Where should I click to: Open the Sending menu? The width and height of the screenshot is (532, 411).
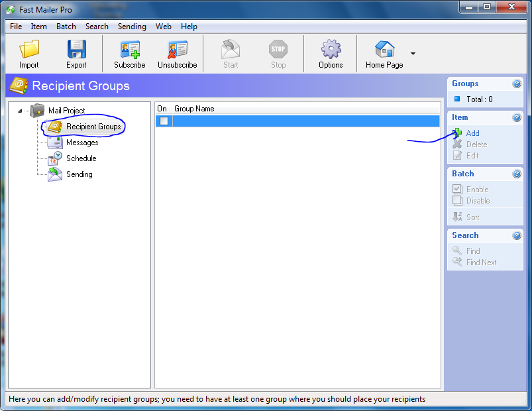coord(132,27)
